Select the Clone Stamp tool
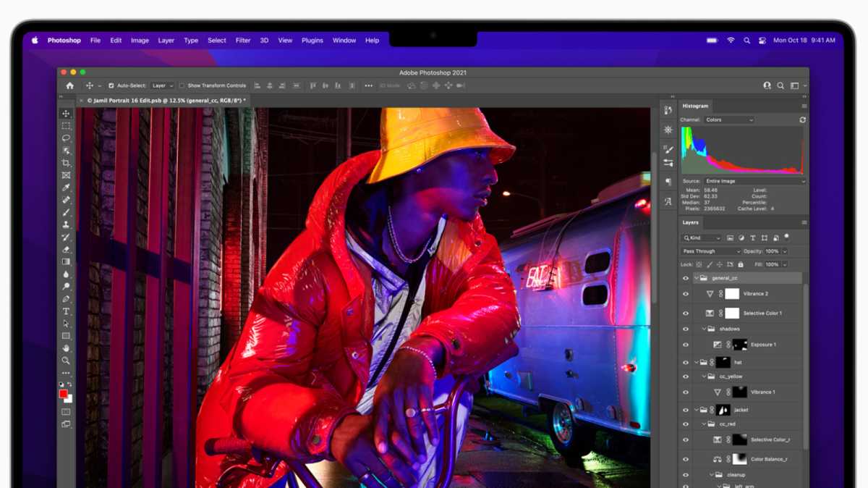The height and width of the screenshot is (488, 868). click(x=66, y=224)
